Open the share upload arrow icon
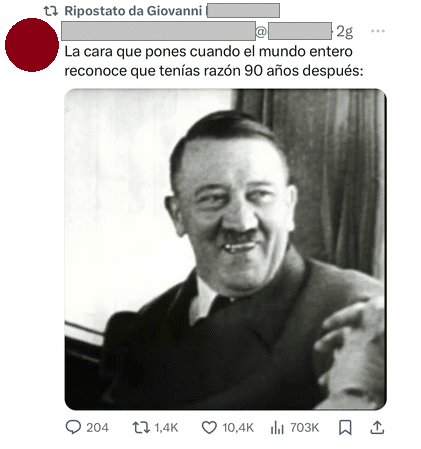The height and width of the screenshot is (449, 421). (377, 427)
